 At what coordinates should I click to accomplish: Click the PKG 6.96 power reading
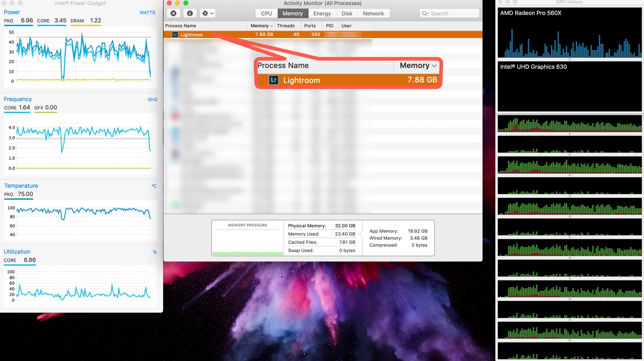pyautogui.click(x=19, y=21)
